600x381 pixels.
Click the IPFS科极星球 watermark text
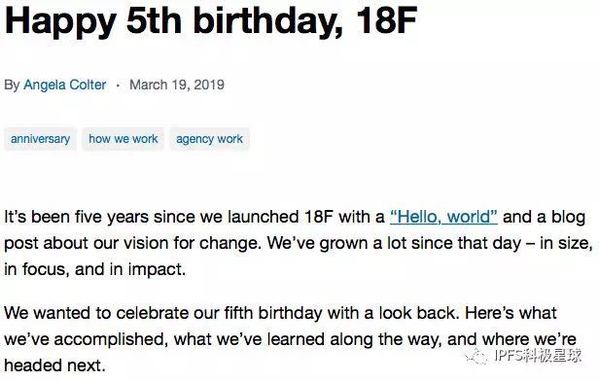coord(538,356)
